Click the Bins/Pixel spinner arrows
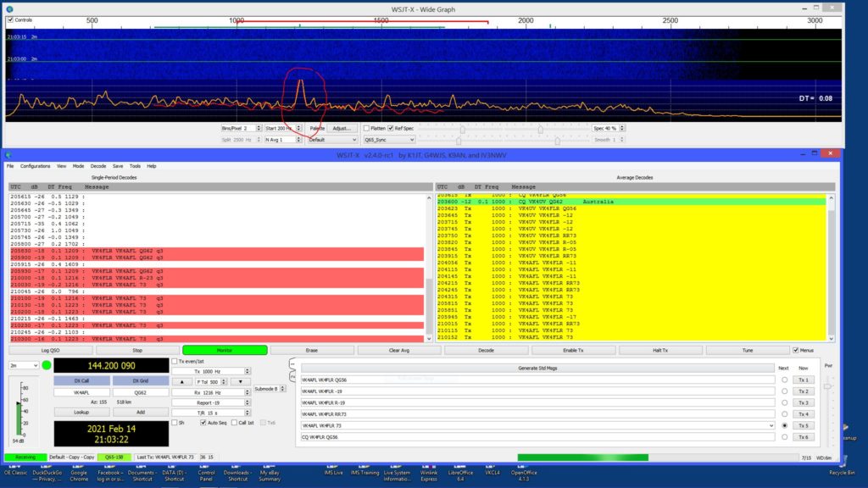This screenshot has width=868, height=488. click(259, 129)
